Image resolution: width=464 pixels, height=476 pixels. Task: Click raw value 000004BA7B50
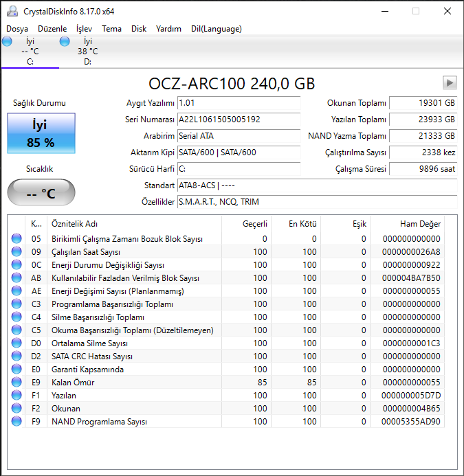coord(411,277)
